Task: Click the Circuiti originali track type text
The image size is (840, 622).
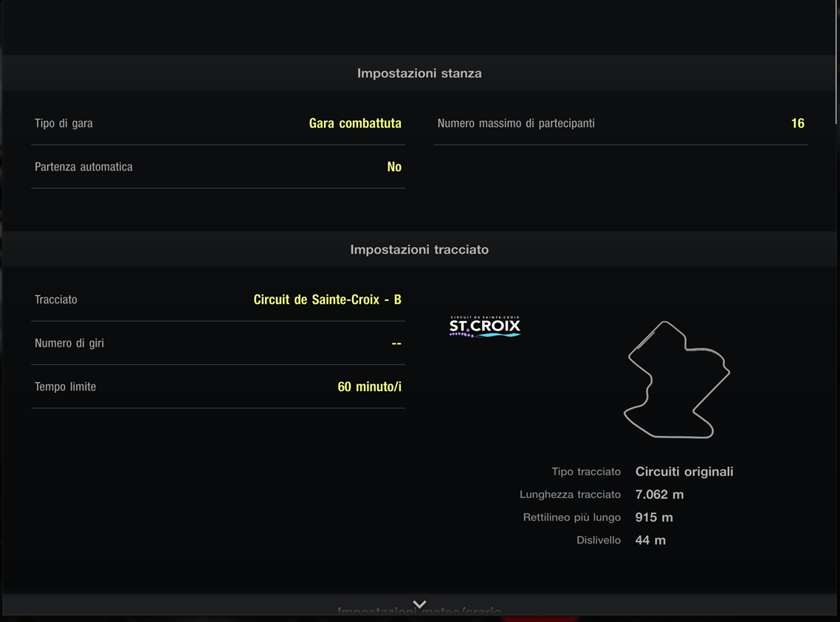Action: 684,471
